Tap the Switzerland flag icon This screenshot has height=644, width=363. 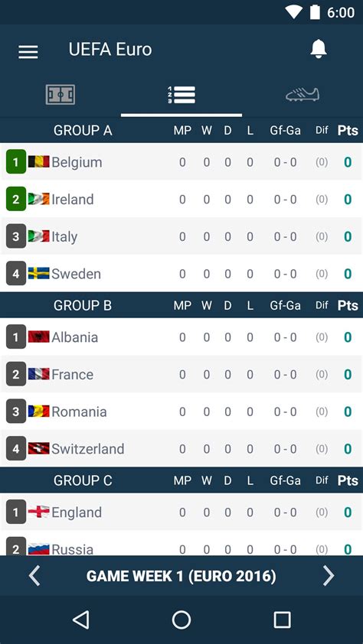[x=38, y=448]
